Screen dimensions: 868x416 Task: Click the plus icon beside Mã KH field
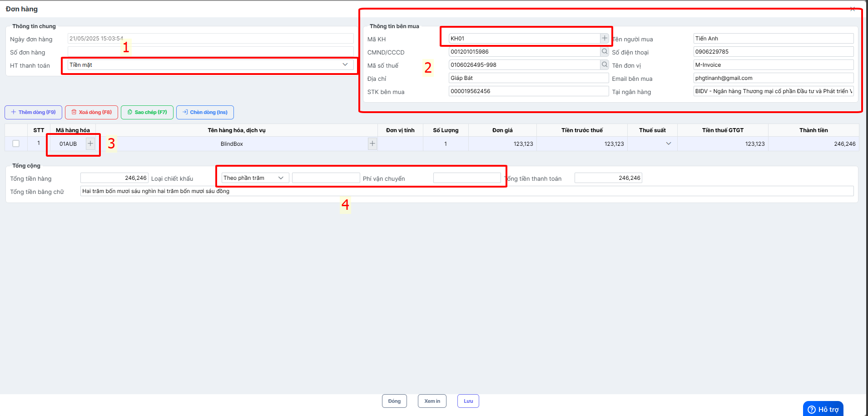[605, 39]
